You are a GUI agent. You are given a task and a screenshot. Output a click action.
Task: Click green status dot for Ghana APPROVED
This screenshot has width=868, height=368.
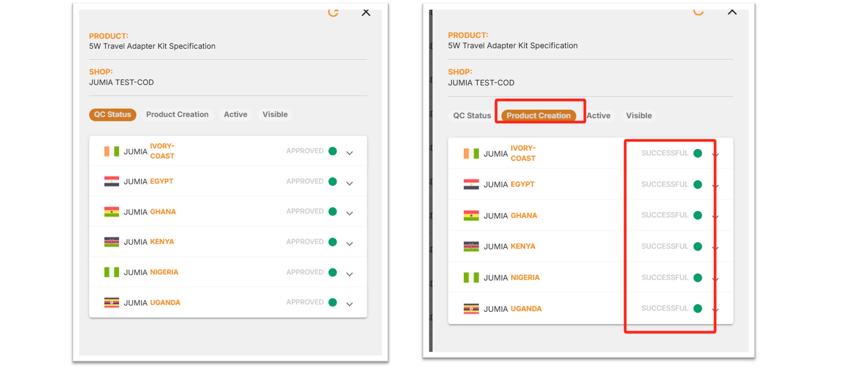point(333,211)
